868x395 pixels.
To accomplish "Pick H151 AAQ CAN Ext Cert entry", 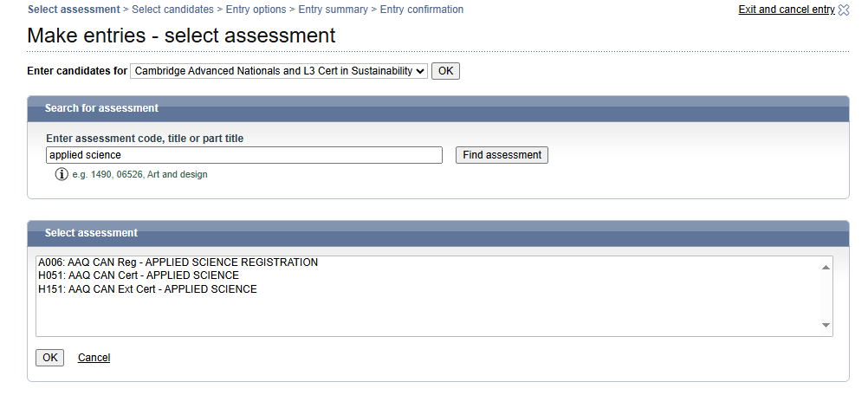I will point(147,289).
